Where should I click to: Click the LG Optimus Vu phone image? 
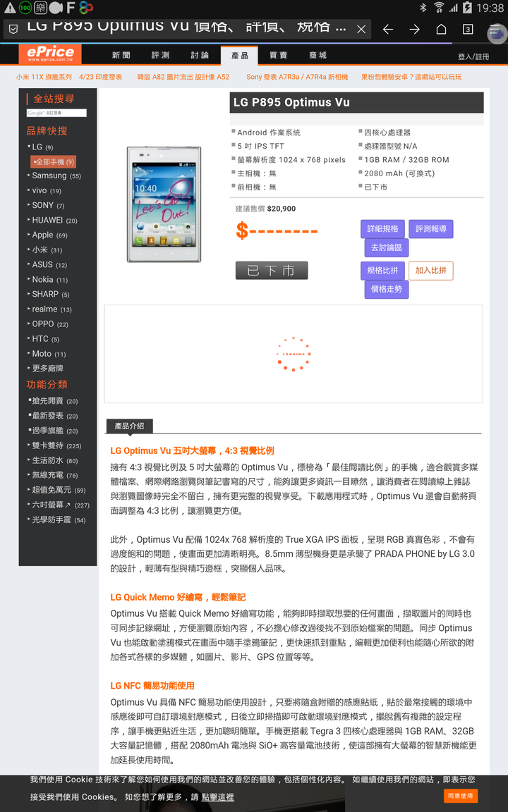point(164,204)
